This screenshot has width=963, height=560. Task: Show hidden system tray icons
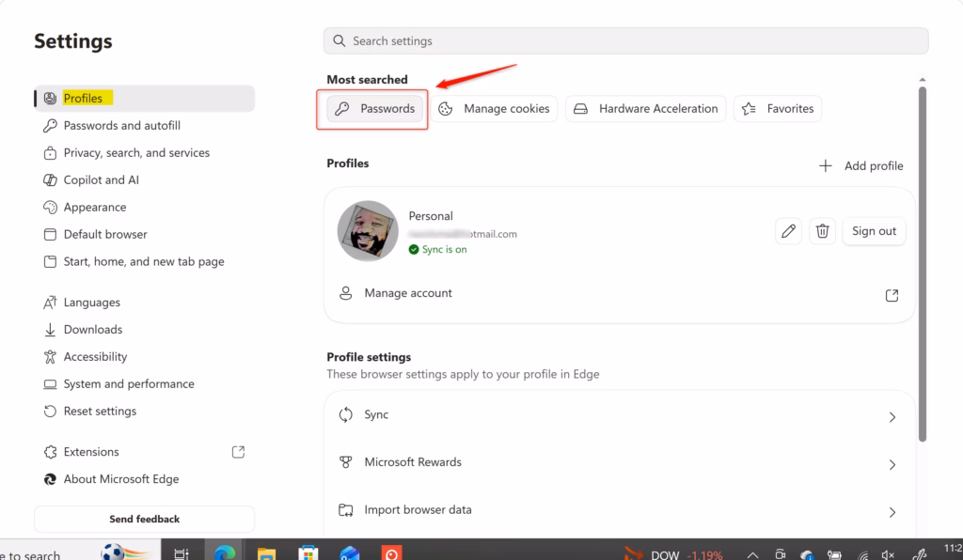pos(752,555)
